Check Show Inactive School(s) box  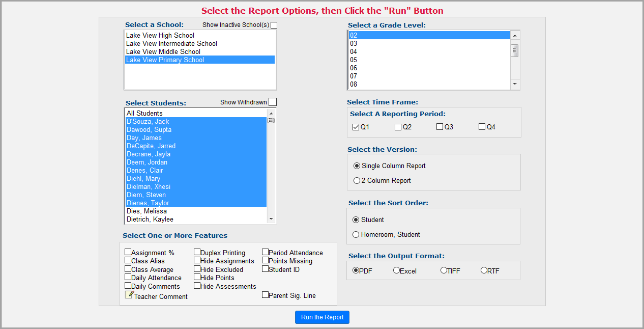pos(274,25)
